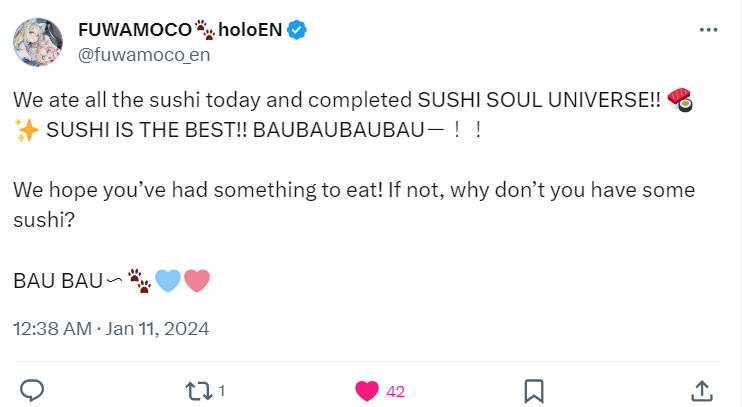This screenshot has height=407, width=742.
Task: Open the 12:38 AM · Jan 11, 2024 timestamp
Action: [x=111, y=328]
